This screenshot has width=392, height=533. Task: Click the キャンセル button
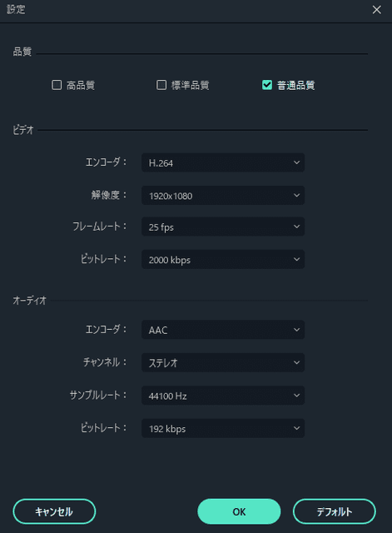[x=54, y=511]
